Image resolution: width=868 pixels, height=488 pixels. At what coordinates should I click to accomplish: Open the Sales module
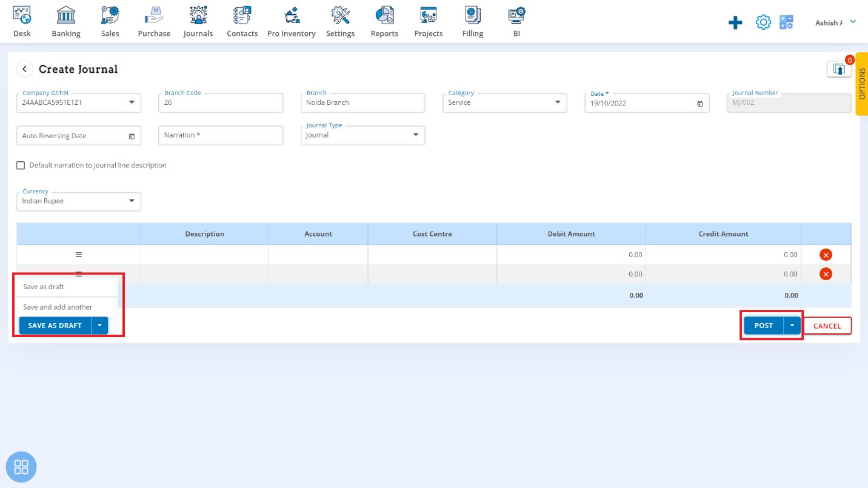point(110,22)
